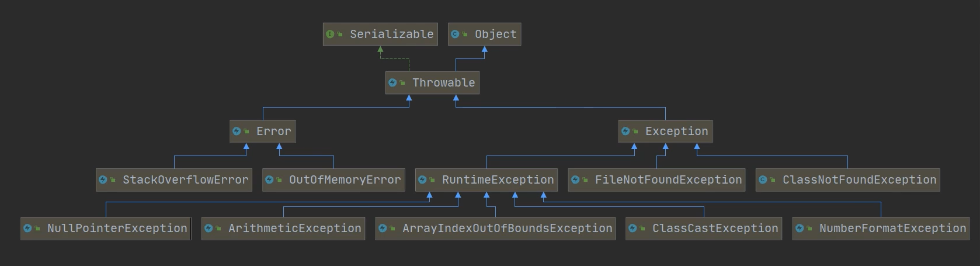Click the class icon on OutOfMemoryError
980x266 pixels.
click(x=269, y=179)
